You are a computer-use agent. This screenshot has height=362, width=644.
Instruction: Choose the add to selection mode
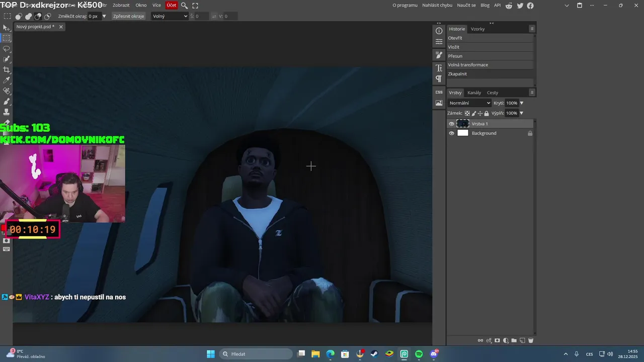(x=28, y=16)
